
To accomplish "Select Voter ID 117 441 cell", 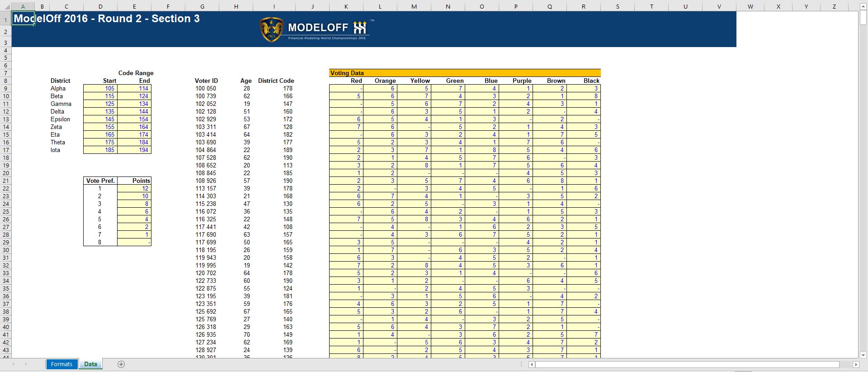I will click(x=206, y=227).
